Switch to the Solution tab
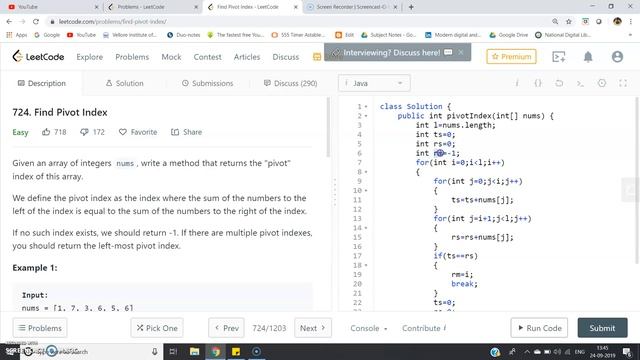Screen dimensions: 640x360 click(124, 83)
